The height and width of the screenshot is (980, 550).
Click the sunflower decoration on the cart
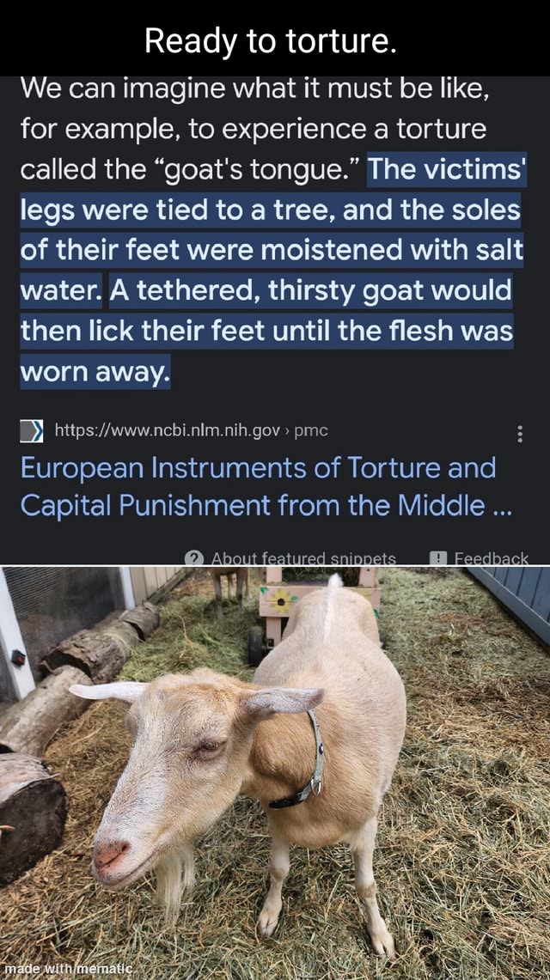[281, 601]
